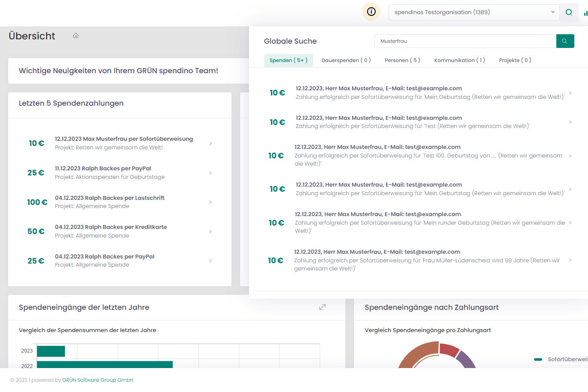
Task: Toggle the Sofortüberweisung legend entry
Action: 562,359
